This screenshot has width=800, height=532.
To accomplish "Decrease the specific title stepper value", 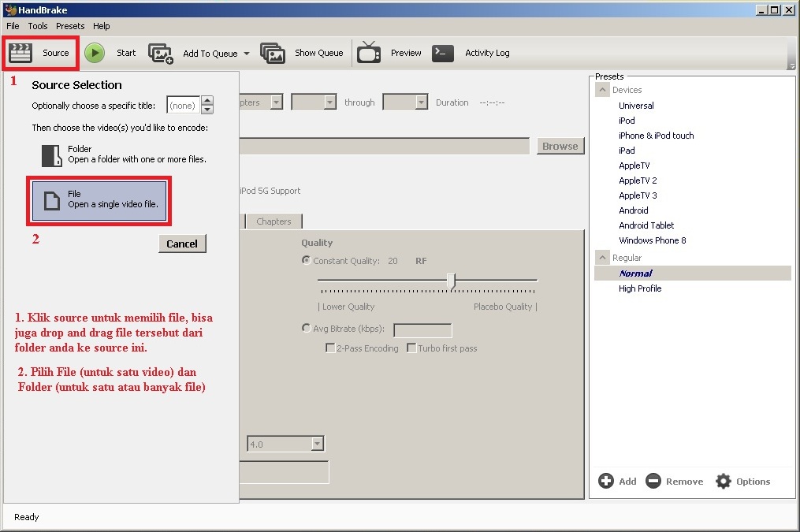I will pos(207,109).
